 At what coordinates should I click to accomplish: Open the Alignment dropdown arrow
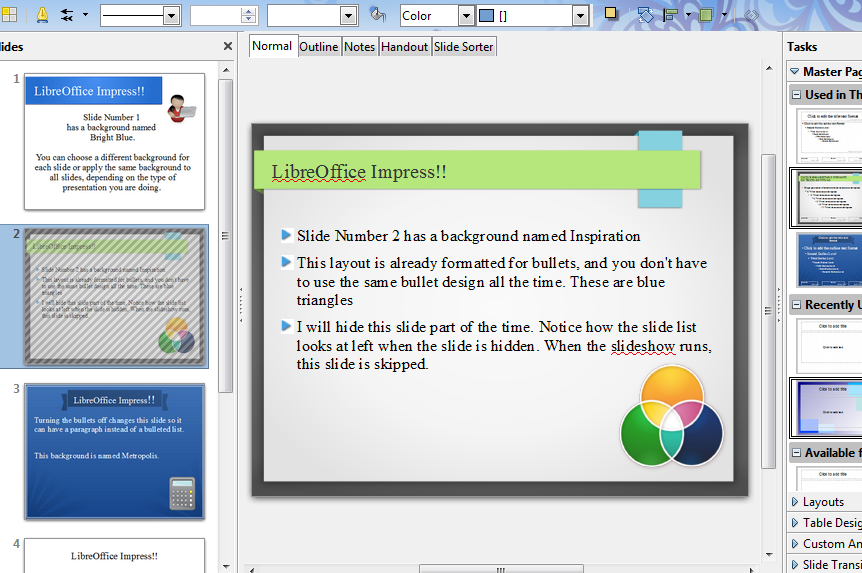tap(688, 15)
